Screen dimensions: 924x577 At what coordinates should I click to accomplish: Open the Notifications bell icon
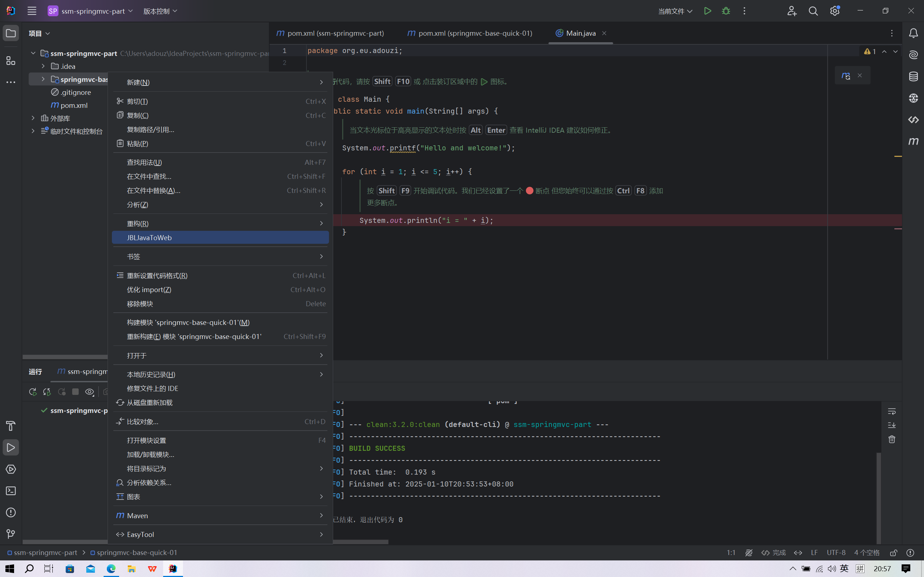913,34
